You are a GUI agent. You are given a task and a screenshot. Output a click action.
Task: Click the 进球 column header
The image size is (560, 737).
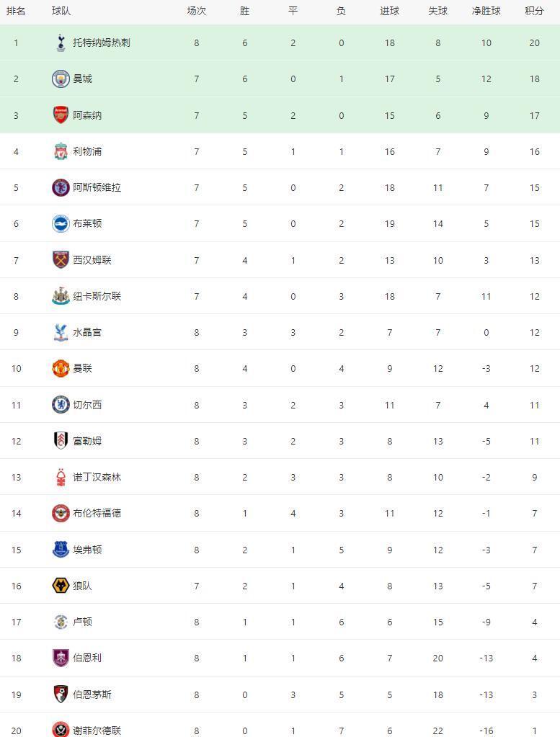(389, 11)
